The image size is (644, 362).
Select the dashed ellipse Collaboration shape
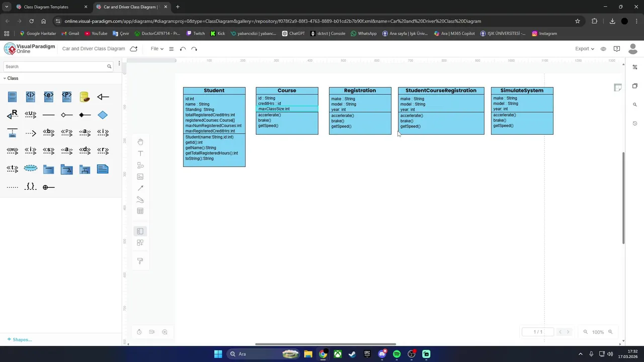31,168
